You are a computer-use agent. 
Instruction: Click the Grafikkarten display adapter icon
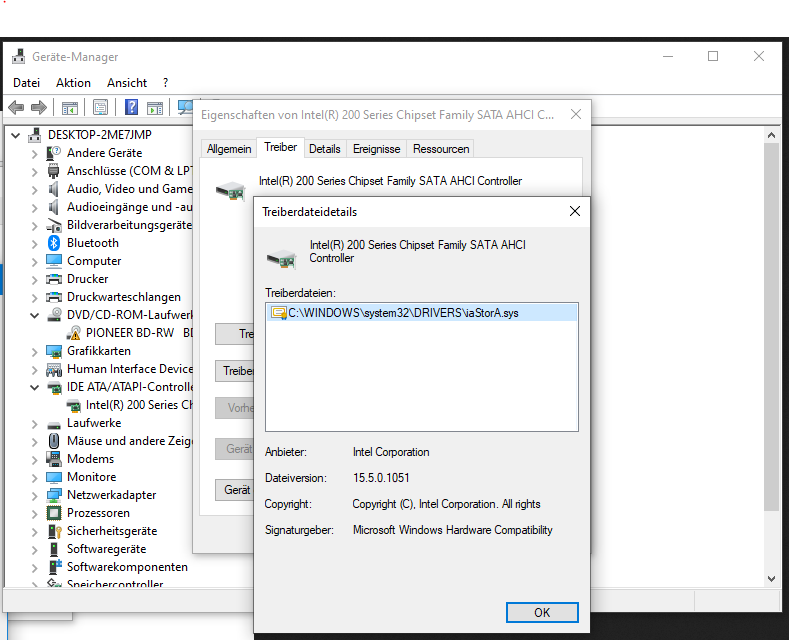[x=54, y=351]
